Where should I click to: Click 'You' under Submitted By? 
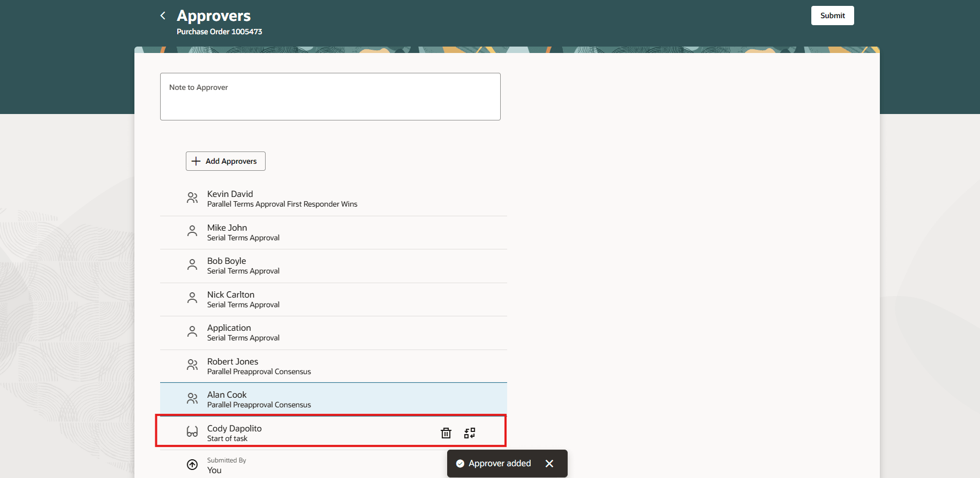tap(214, 471)
